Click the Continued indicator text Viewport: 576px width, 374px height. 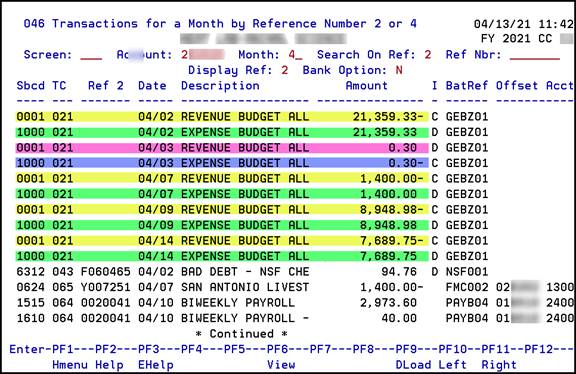point(241,334)
